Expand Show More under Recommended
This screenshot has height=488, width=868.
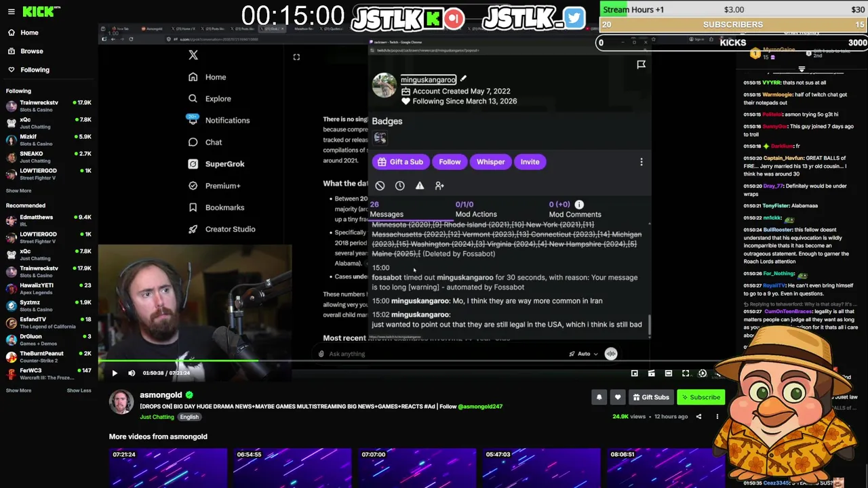pyautogui.click(x=18, y=390)
